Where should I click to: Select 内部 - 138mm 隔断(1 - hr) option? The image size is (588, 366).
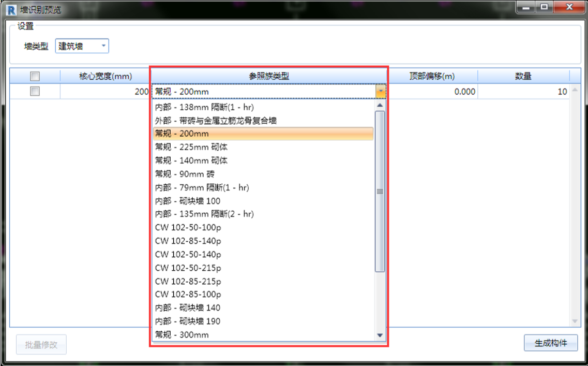(263, 107)
